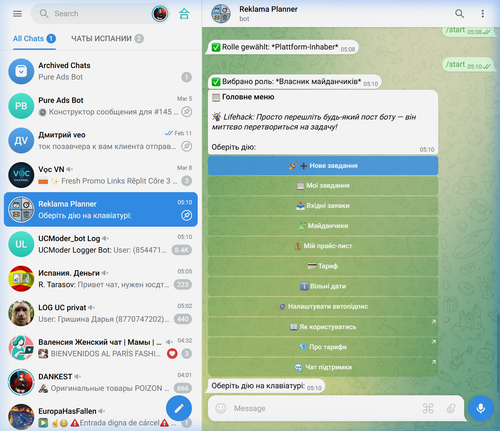Switch to the ЧАТЫ ИСПАНИИ tab
This screenshot has height=431, width=500.
pos(107,39)
